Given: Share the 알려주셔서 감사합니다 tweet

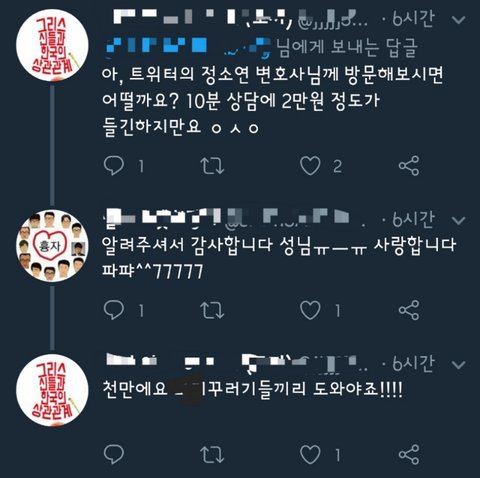Looking at the screenshot, I should pos(409,310).
